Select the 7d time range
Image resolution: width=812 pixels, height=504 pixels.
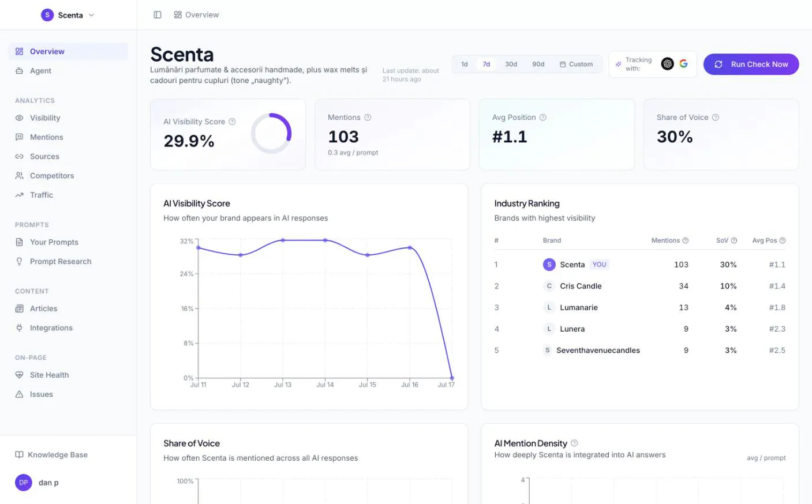coord(486,64)
